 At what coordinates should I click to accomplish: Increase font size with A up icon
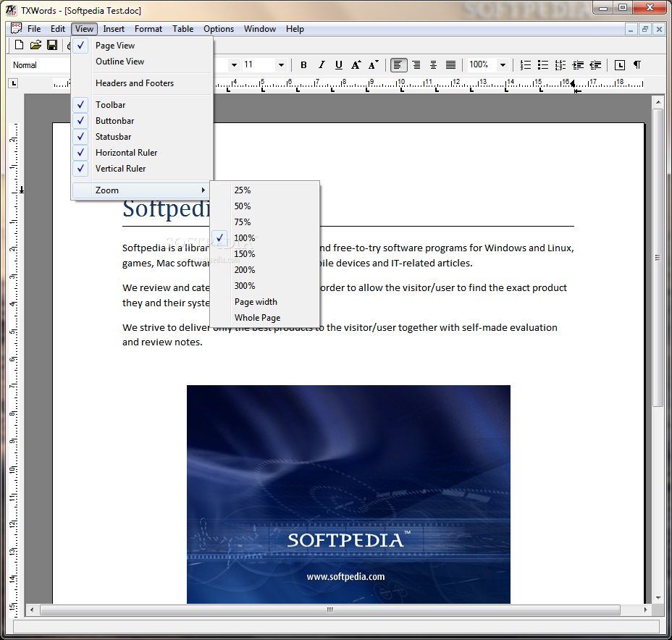pos(356,65)
